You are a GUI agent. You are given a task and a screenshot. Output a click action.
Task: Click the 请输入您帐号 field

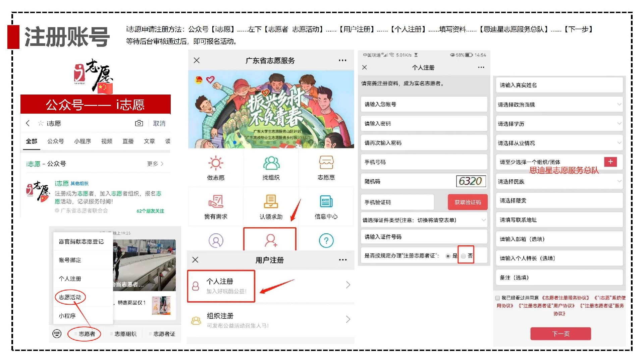click(x=424, y=104)
